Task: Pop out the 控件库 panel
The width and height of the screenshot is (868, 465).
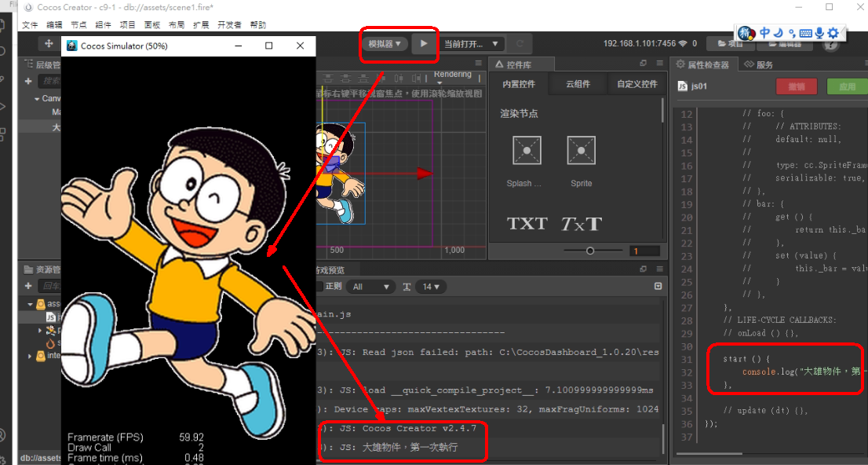Action: pos(644,63)
